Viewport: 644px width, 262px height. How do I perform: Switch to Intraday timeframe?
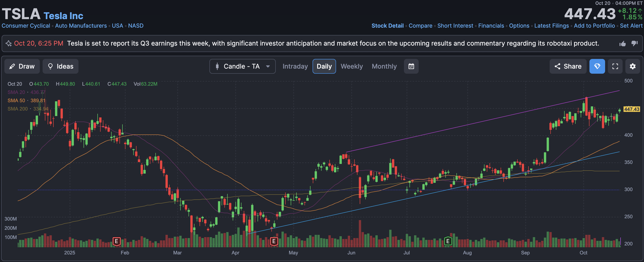295,66
